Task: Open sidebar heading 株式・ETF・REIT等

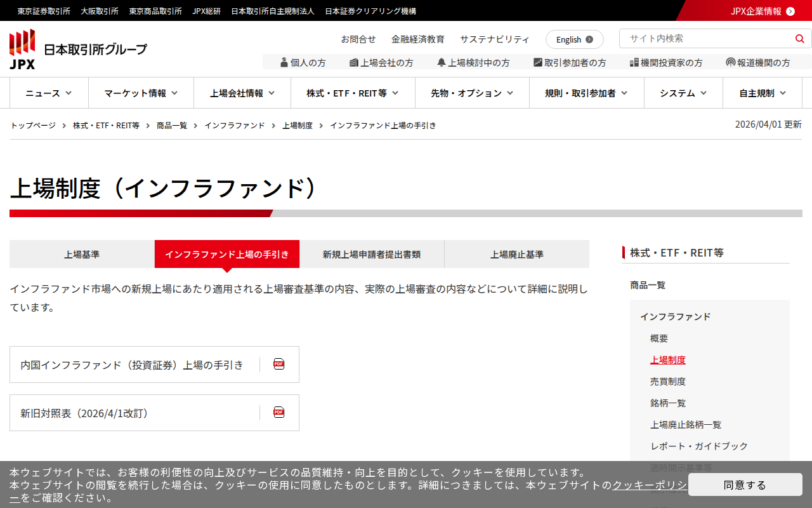Action: tap(677, 253)
